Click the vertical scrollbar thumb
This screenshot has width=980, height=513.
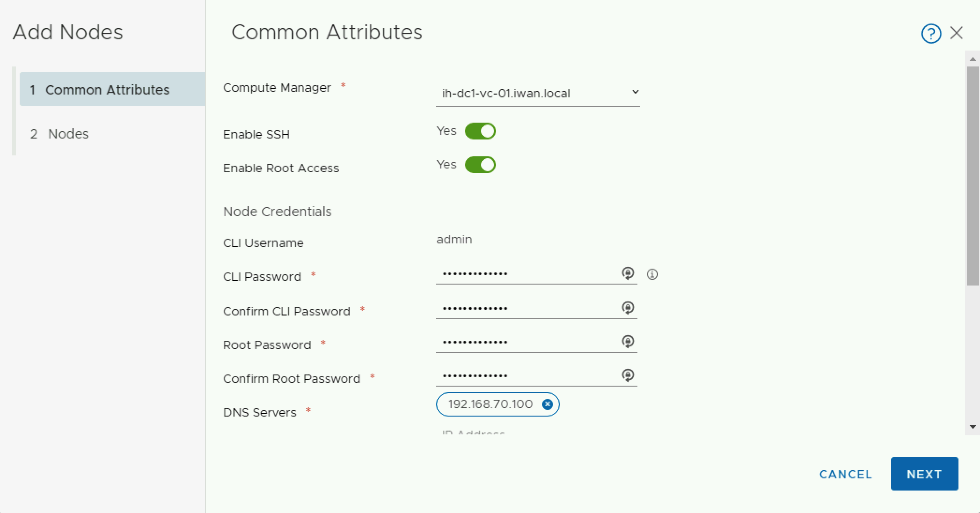pos(973,176)
